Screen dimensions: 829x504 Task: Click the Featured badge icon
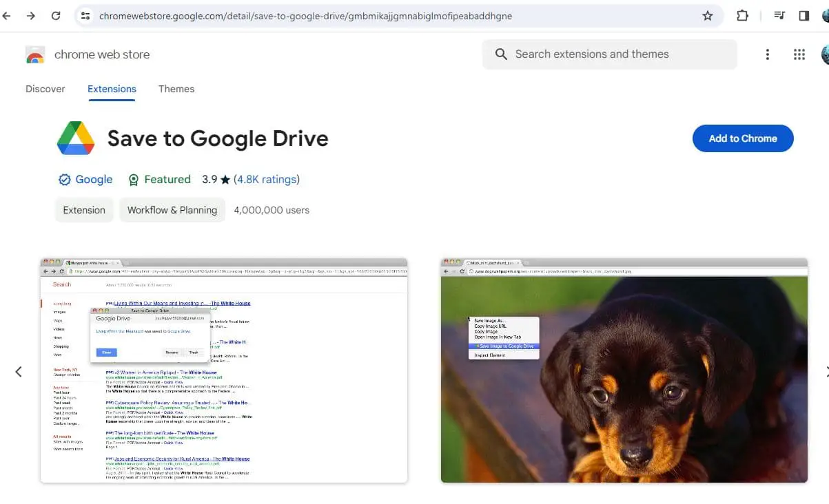134,180
